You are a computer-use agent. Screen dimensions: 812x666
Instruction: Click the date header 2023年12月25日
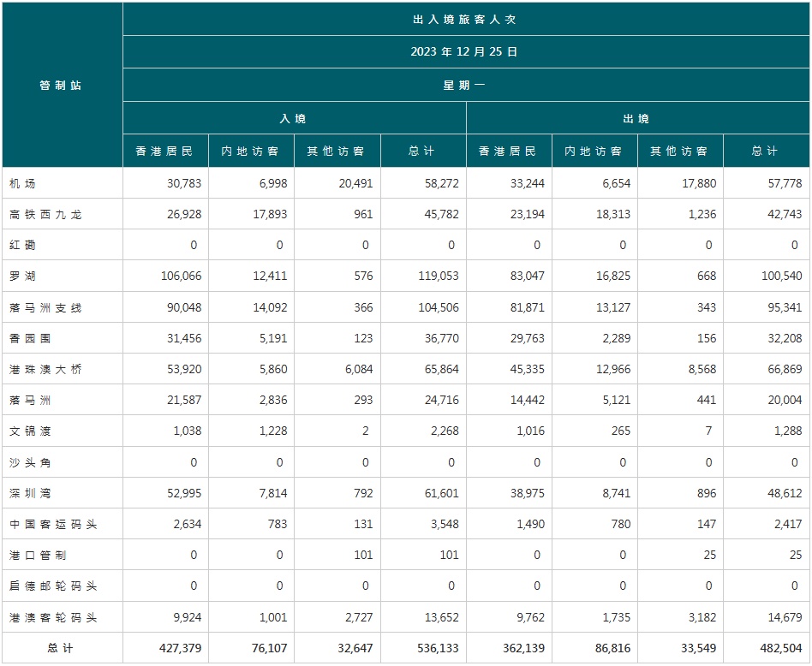[x=464, y=52]
